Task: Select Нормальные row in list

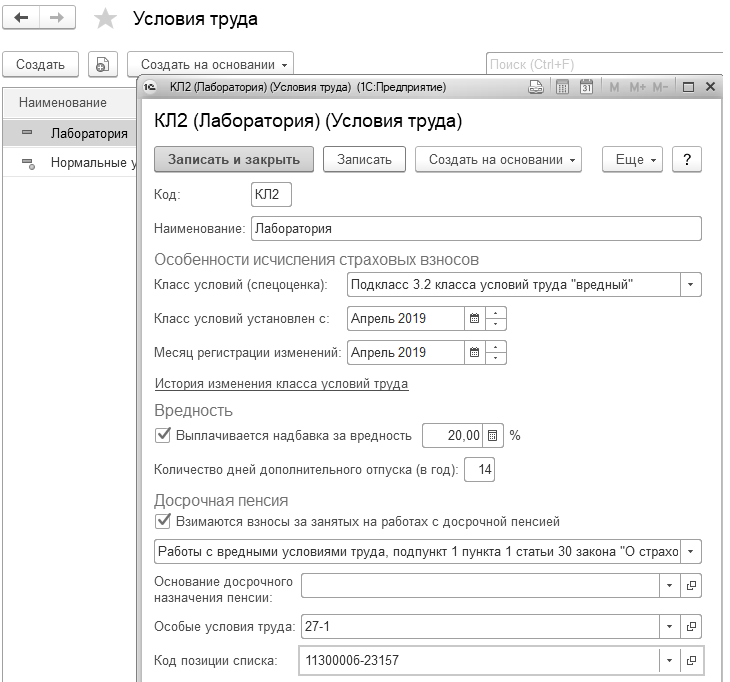Action: point(70,162)
